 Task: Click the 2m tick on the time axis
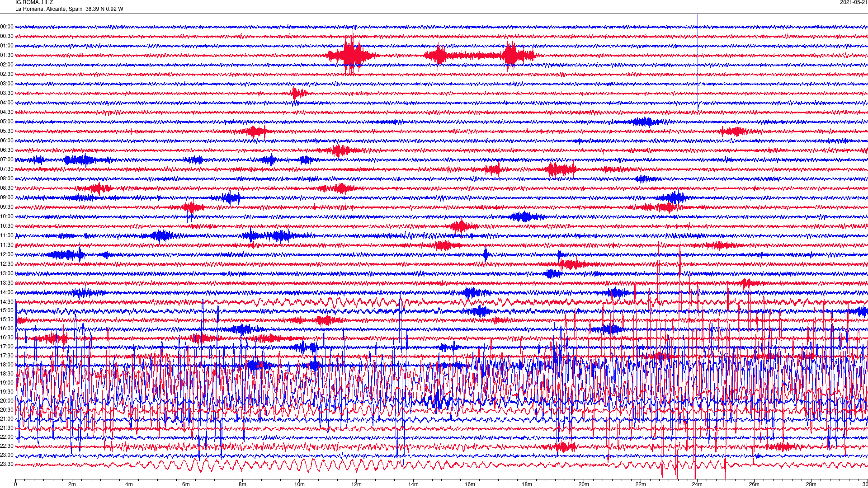(x=72, y=484)
